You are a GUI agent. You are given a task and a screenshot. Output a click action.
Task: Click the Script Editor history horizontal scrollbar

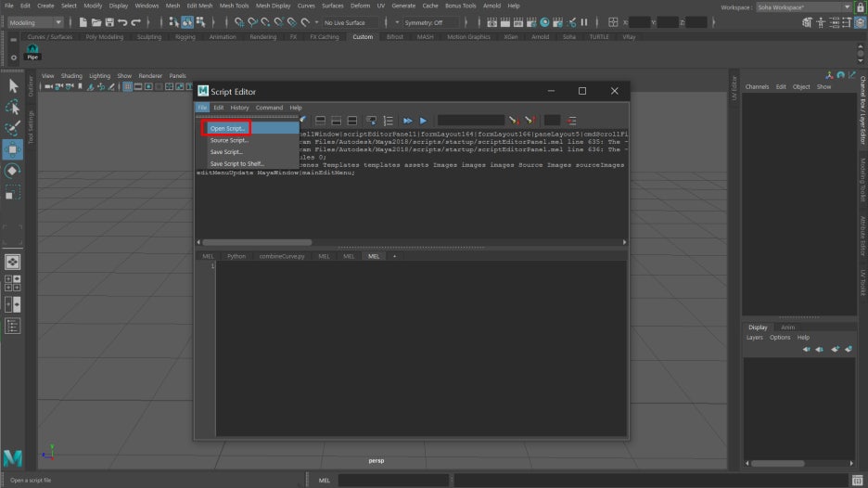pyautogui.click(x=257, y=242)
